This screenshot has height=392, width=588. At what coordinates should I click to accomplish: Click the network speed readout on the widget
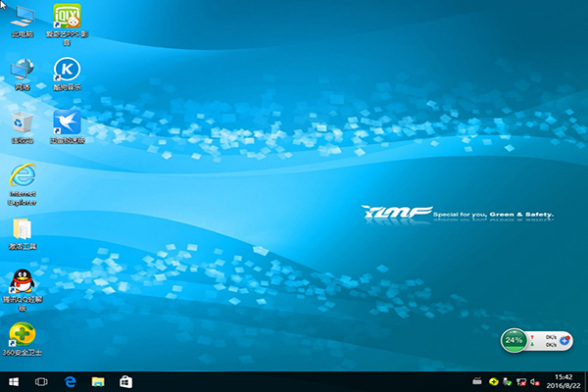point(544,341)
